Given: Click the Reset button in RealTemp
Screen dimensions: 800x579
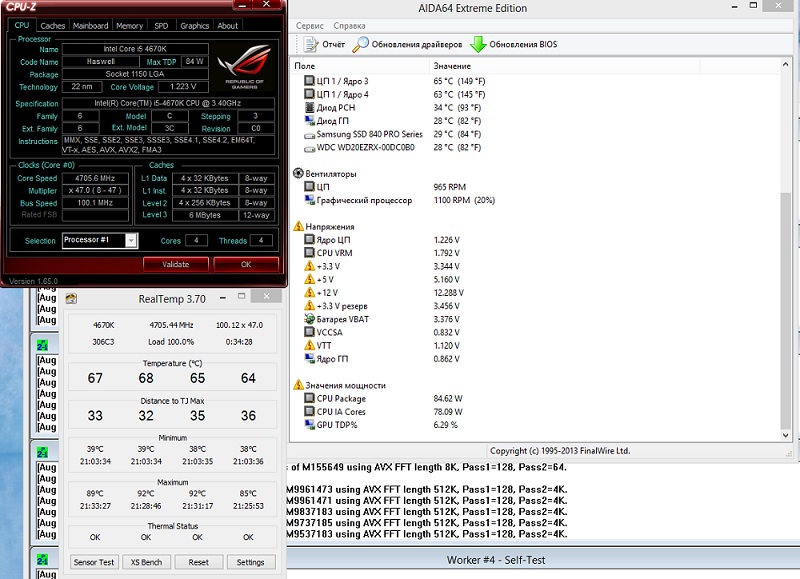Looking at the screenshot, I should click(x=198, y=562).
